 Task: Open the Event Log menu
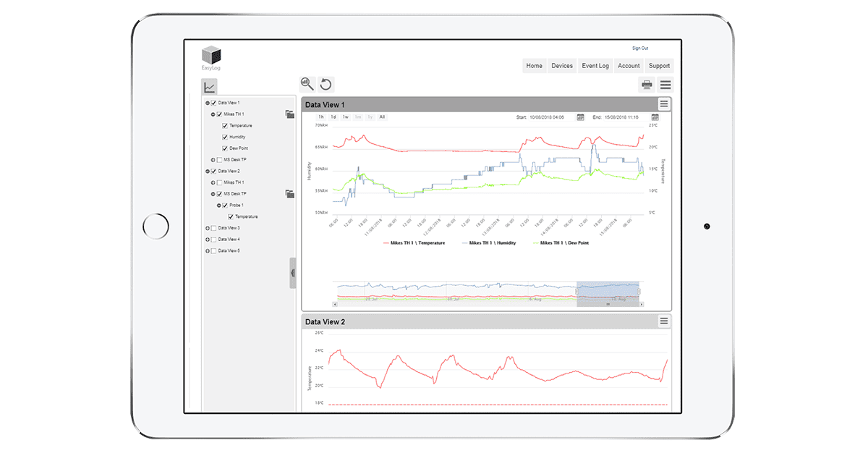[595, 66]
